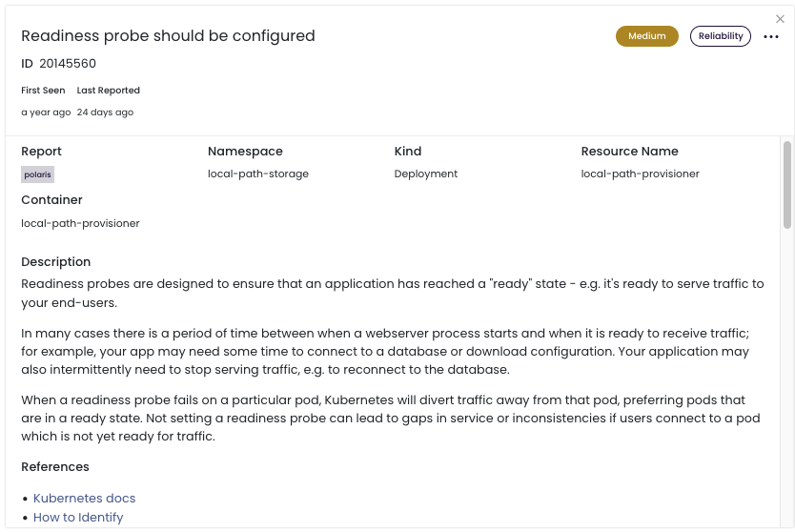Screen dimensions: 795x532
Task: Click the Reliability category badge
Action: (x=720, y=36)
